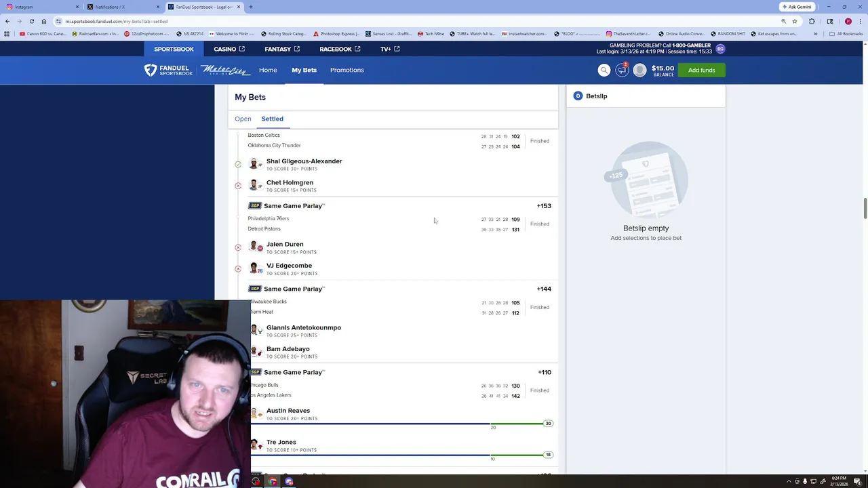The width and height of the screenshot is (868, 488).
Task: Click Bam Adebayo's player headshot
Action: [256, 352]
